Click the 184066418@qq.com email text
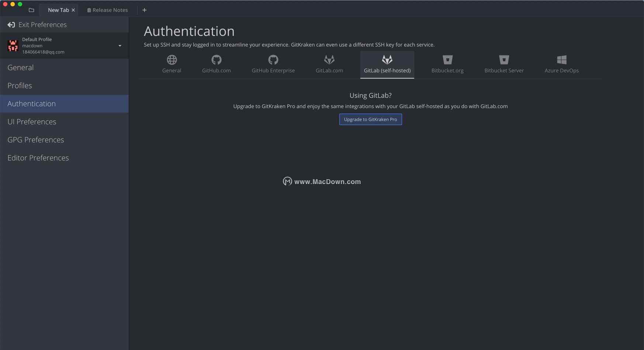644x350 pixels. (x=43, y=52)
